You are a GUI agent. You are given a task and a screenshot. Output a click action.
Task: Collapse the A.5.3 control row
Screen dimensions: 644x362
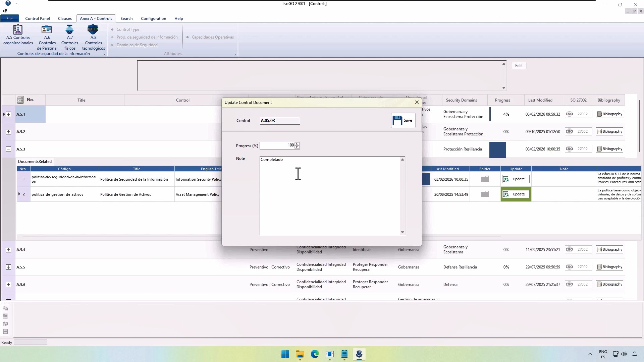pos(8,149)
